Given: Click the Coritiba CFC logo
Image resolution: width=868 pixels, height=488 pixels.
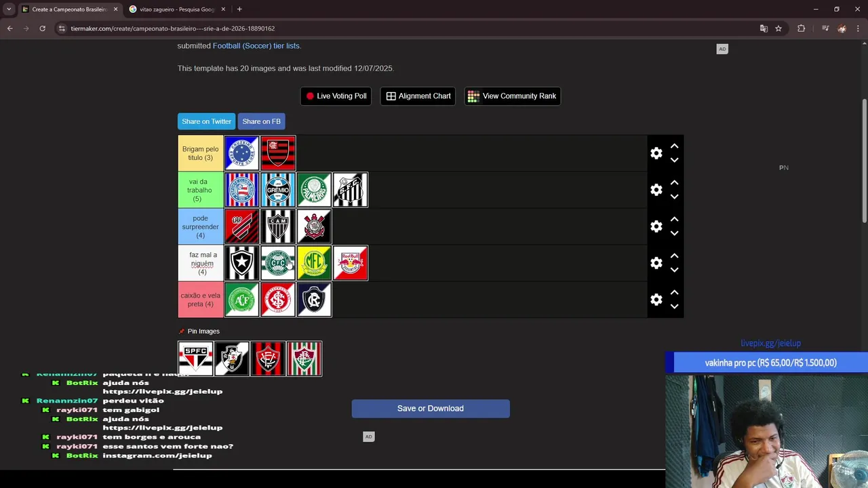Looking at the screenshot, I should pyautogui.click(x=278, y=263).
